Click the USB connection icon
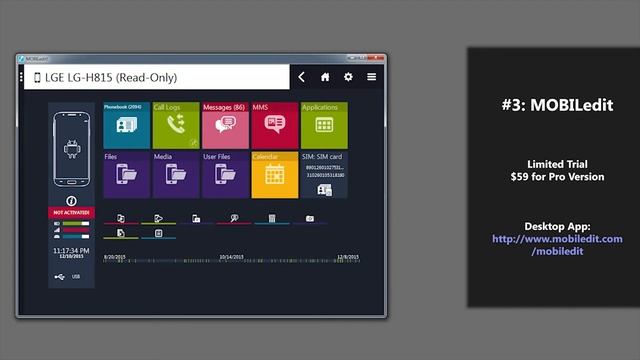 [x=60, y=277]
